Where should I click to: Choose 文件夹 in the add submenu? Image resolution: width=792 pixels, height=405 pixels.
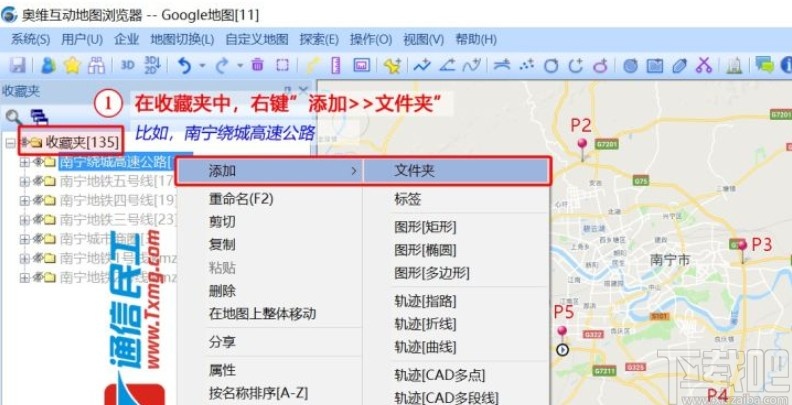(456, 171)
